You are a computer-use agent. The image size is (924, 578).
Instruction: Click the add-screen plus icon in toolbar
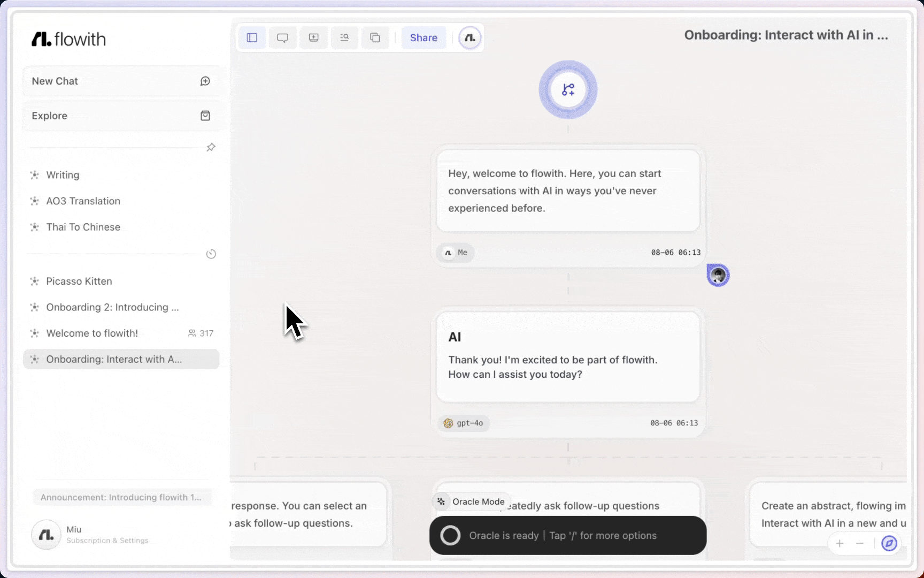pyautogui.click(x=314, y=37)
